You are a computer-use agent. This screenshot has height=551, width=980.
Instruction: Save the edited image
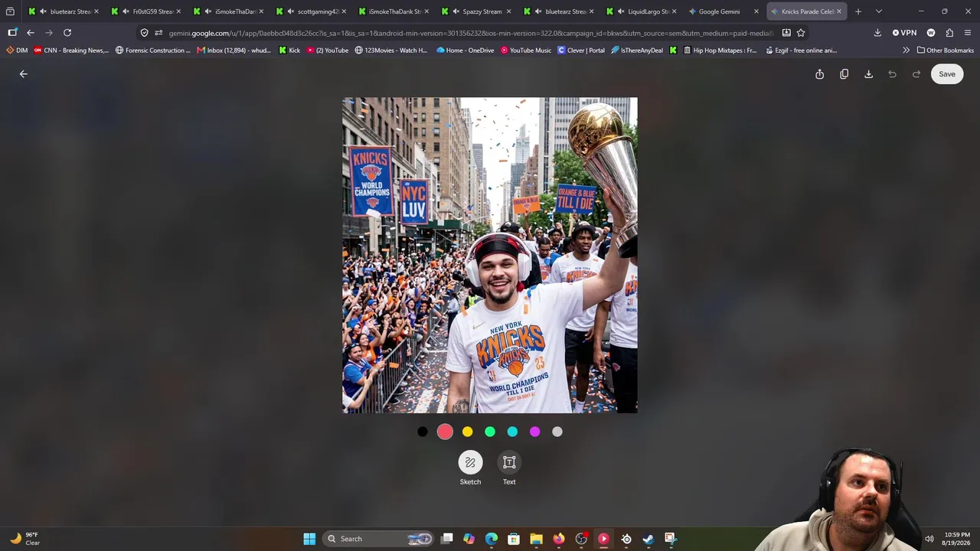coord(947,74)
